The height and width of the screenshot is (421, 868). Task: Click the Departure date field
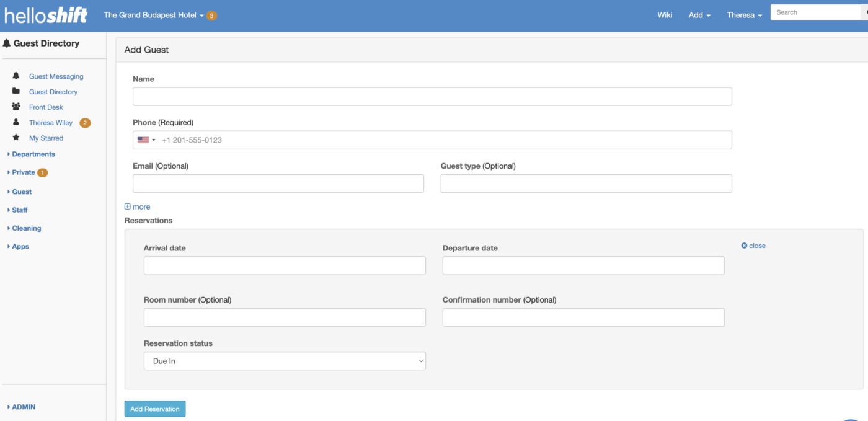583,265
